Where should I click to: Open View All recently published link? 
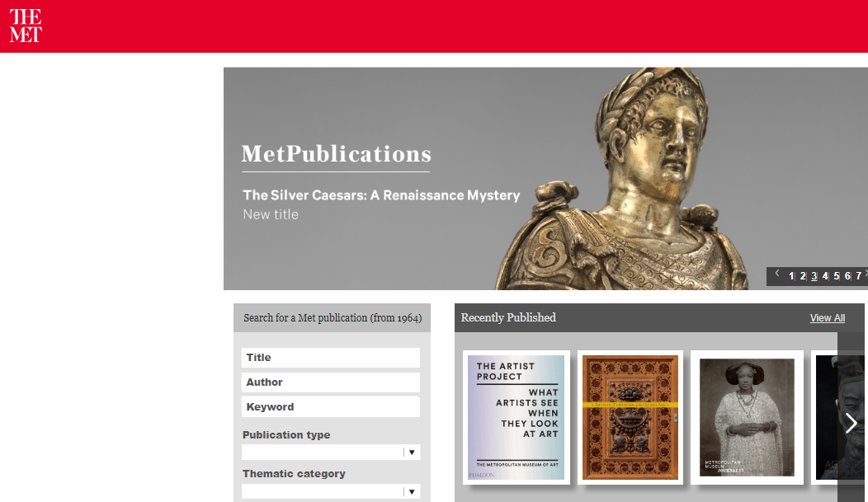pos(827,318)
